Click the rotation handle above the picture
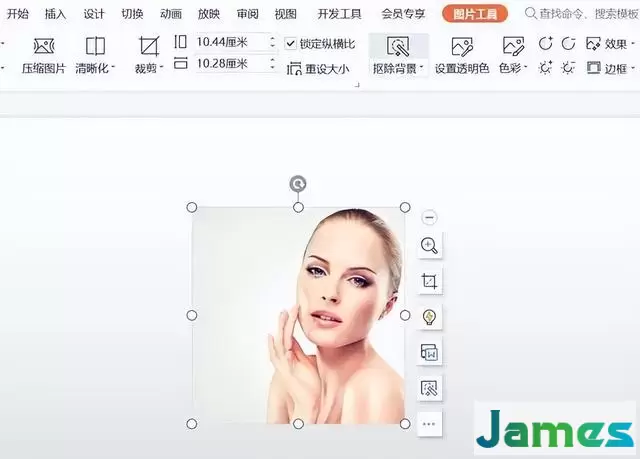The width and height of the screenshot is (640, 459). [298, 184]
